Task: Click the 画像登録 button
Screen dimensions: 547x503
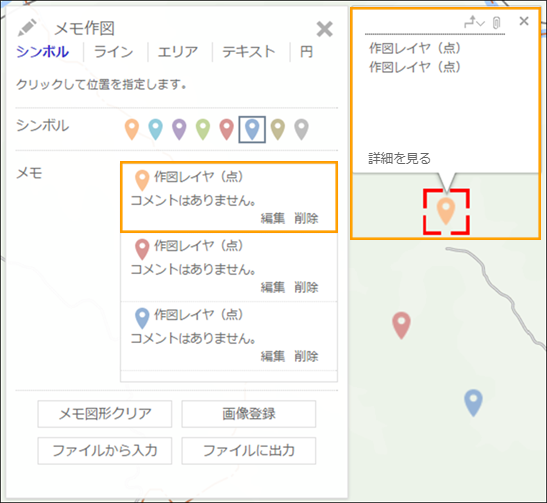Action: pyautogui.click(x=249, y=414)
